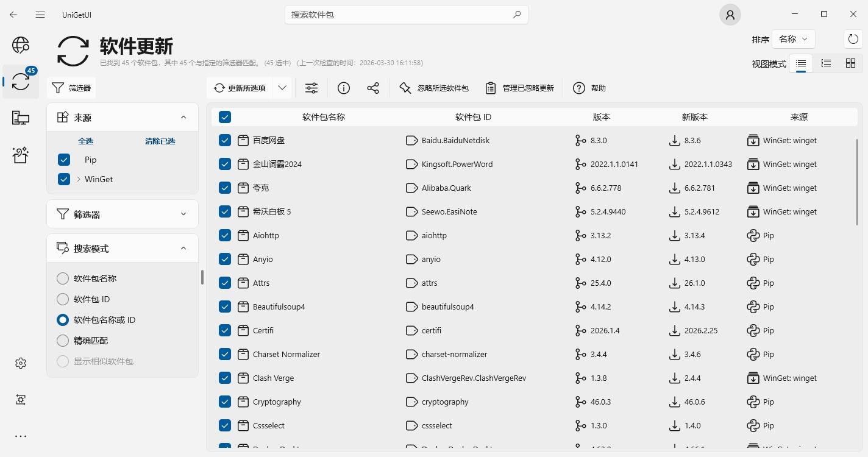Switch to detailed list view mode
The height and width of the screenshot is (457, 868).
[826, 63]
